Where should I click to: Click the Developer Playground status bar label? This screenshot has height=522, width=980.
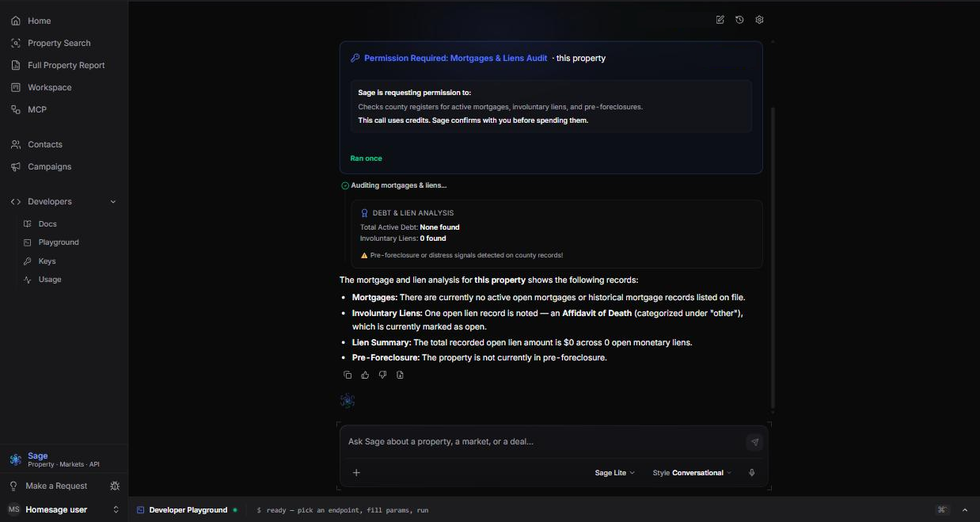188,510
